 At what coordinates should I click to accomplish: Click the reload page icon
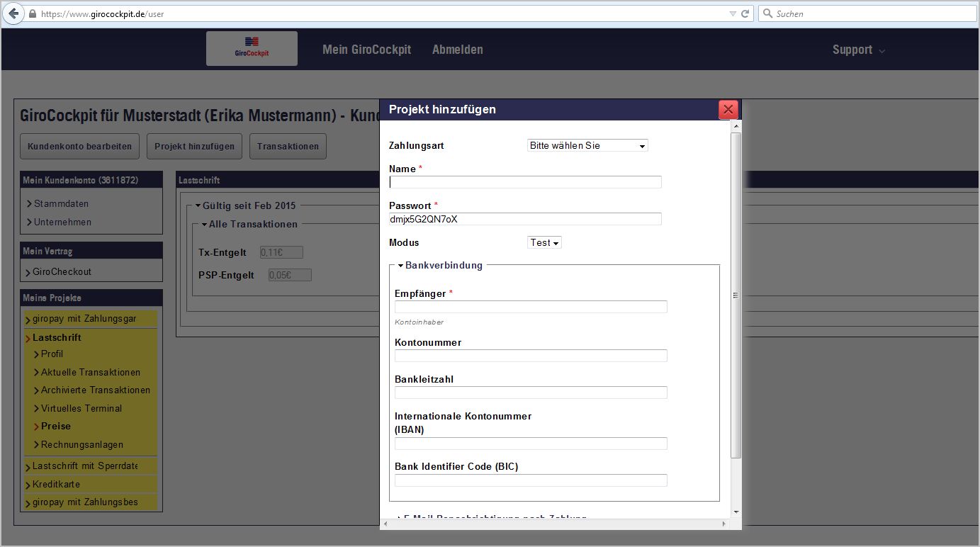coord(745,13)
